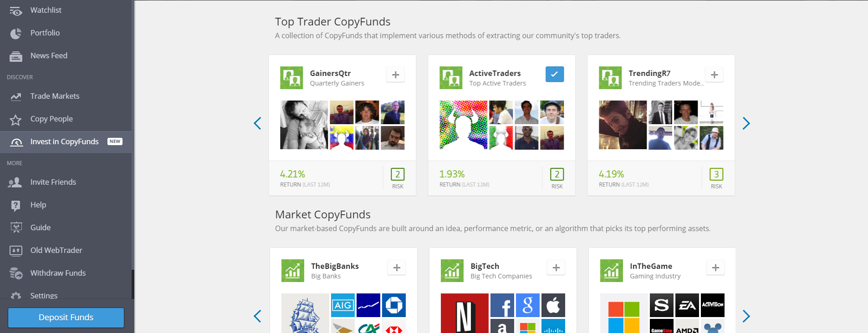
Task: Click the Netflix thumbnail in BigTech
Action: [x=465, y=313]
